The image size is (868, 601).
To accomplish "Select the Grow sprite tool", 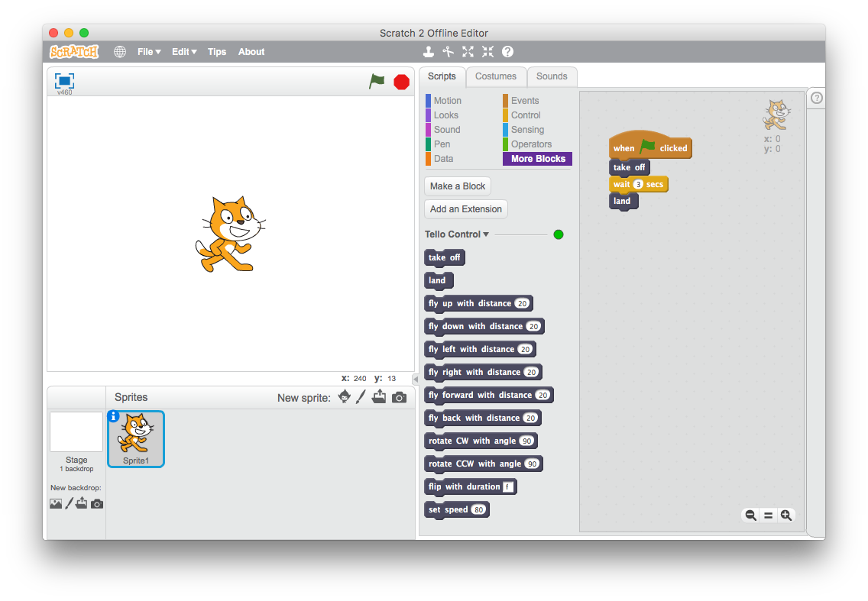I will pos(468,51).
